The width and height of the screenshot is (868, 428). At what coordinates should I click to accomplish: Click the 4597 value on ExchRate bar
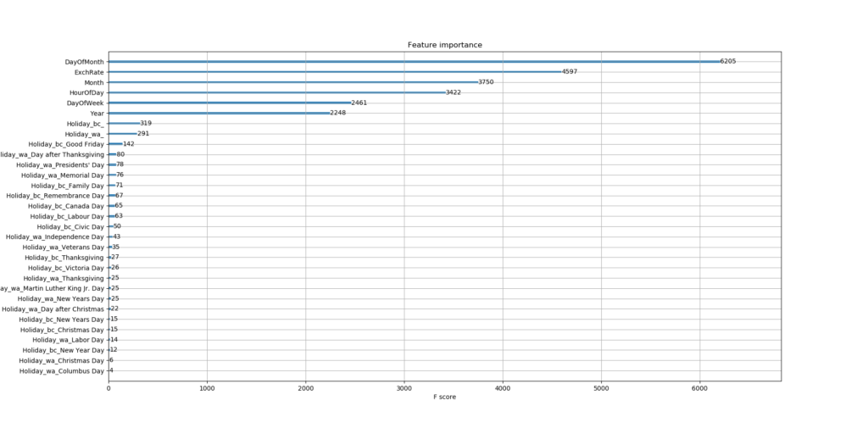(x=570, y=72)
